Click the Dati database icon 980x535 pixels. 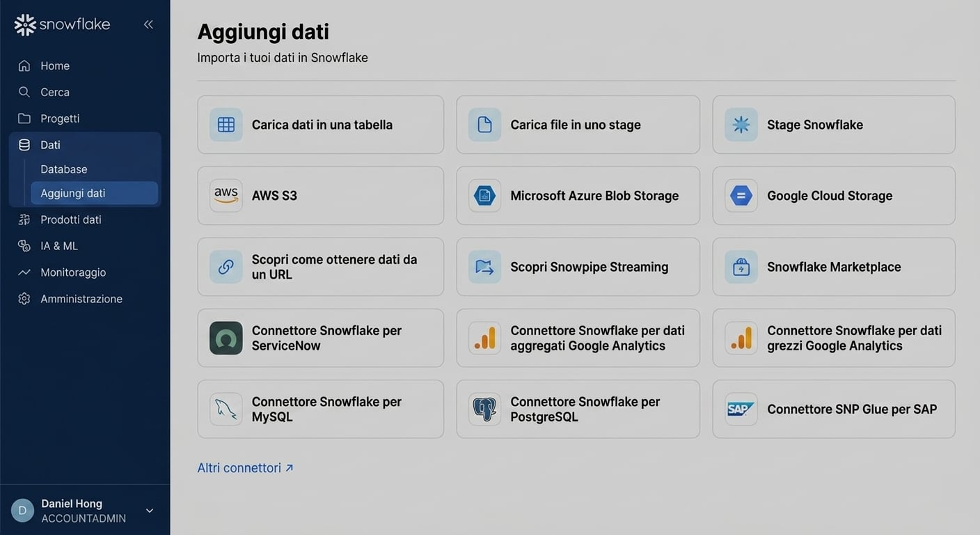24,145
